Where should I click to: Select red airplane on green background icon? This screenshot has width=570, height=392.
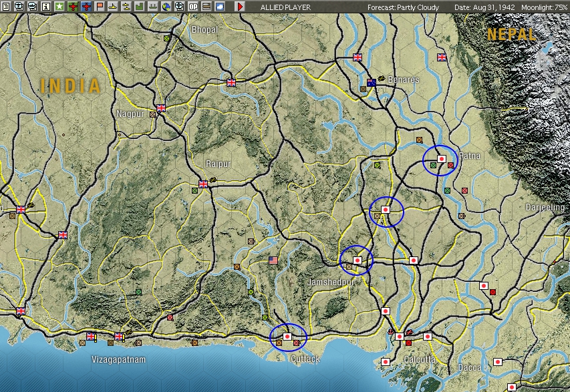click(73, 7)
